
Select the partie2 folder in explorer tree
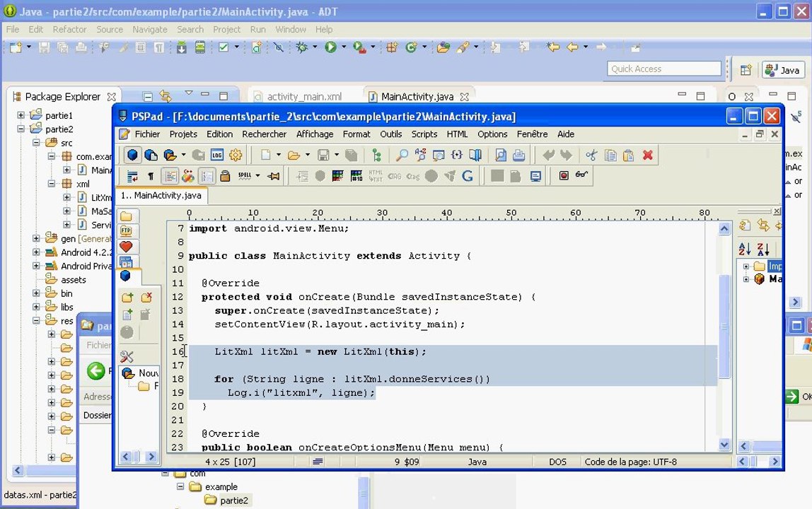226,501
